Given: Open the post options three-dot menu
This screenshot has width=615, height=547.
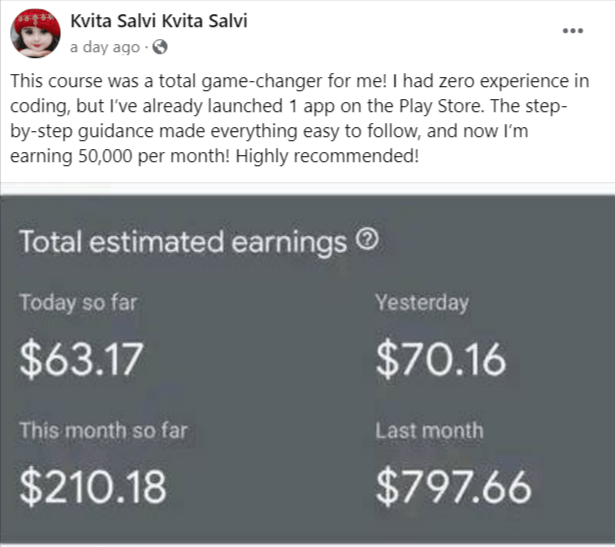Looking at the screenshot, I should point(572,30).
